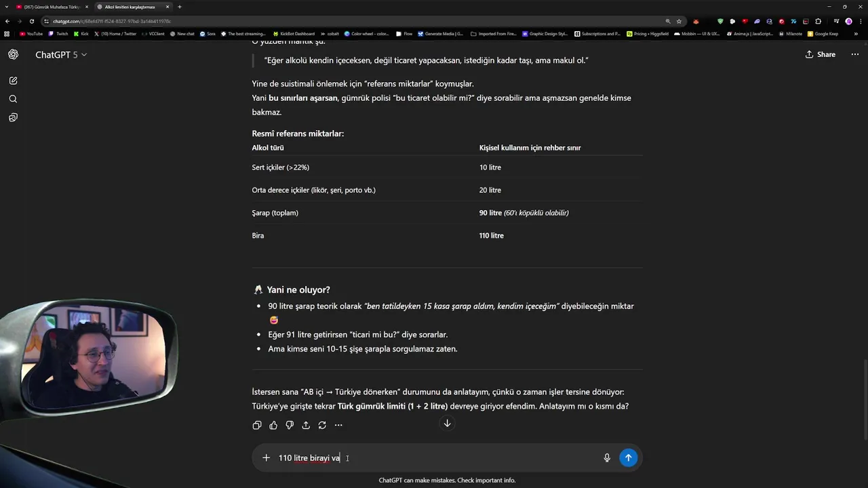Start voice dictation with microphone icon
The image size is (868, 488).
[x=607, y=457]
